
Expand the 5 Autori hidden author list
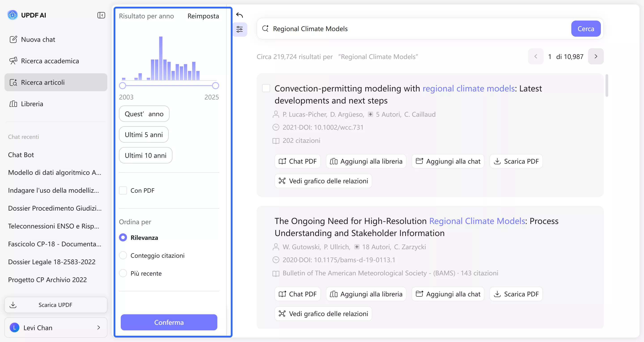(x=370, y=114)
